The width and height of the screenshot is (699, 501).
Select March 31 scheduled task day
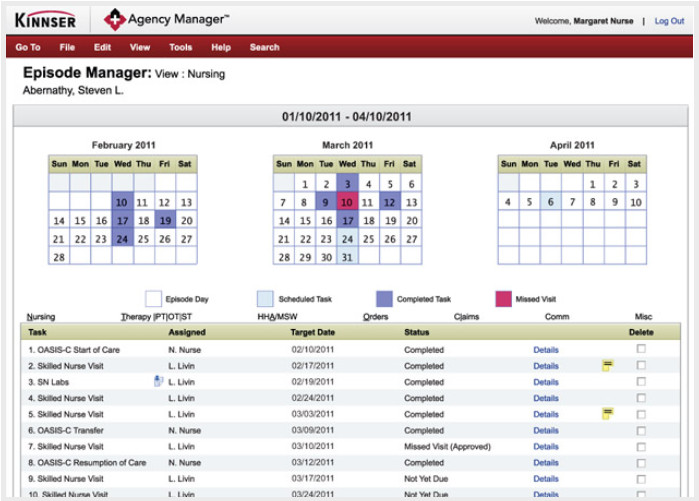point(347,257)
